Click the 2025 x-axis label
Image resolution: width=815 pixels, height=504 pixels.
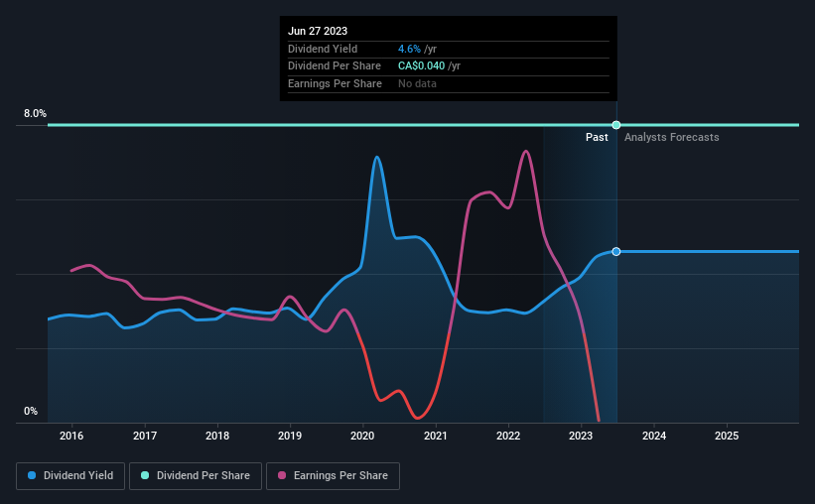tap(727, 436)
